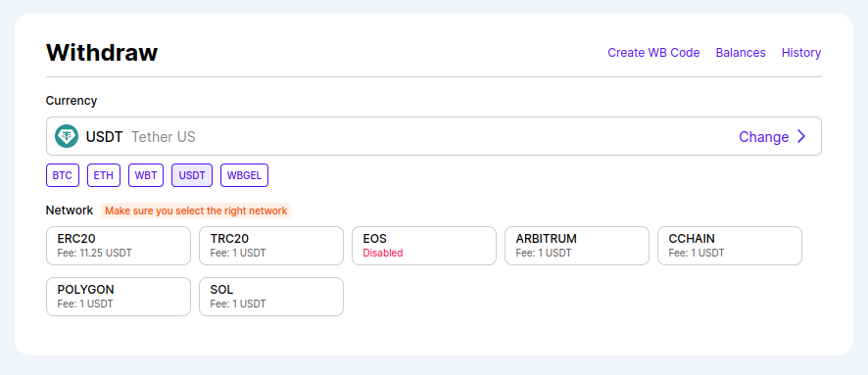Click the disabled EOS network option
Image resolution: width=868 pixels, height=375 pixels.
point(424,246)
